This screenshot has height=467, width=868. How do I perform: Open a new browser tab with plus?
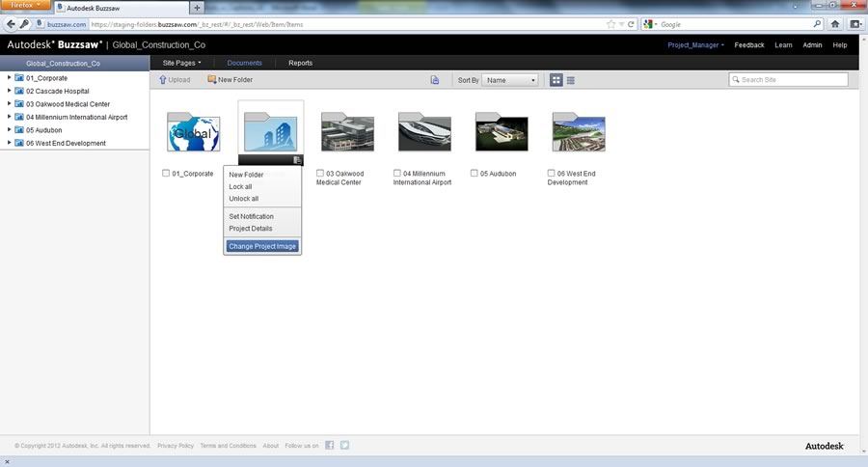(197, 8)
